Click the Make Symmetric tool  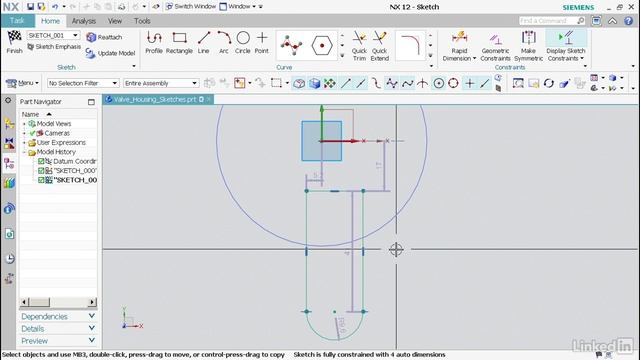[529, 46]
